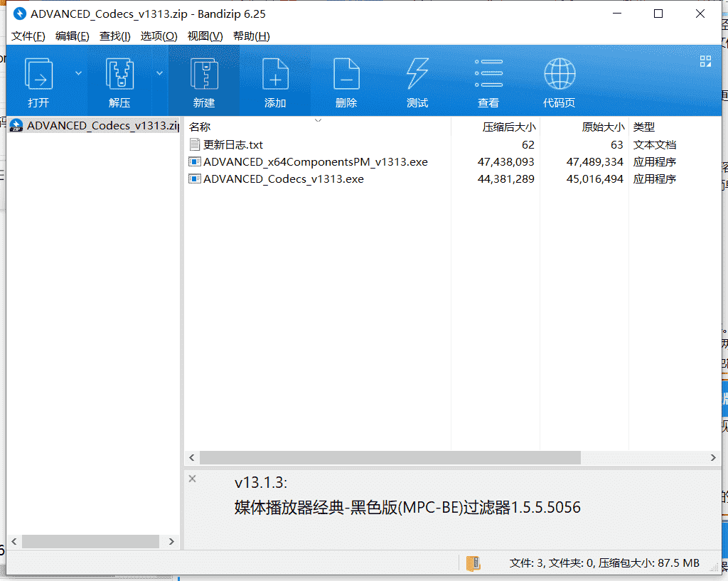
Task: Expand the Open (打开) dropdown arrow
Action: click(78, 73)
